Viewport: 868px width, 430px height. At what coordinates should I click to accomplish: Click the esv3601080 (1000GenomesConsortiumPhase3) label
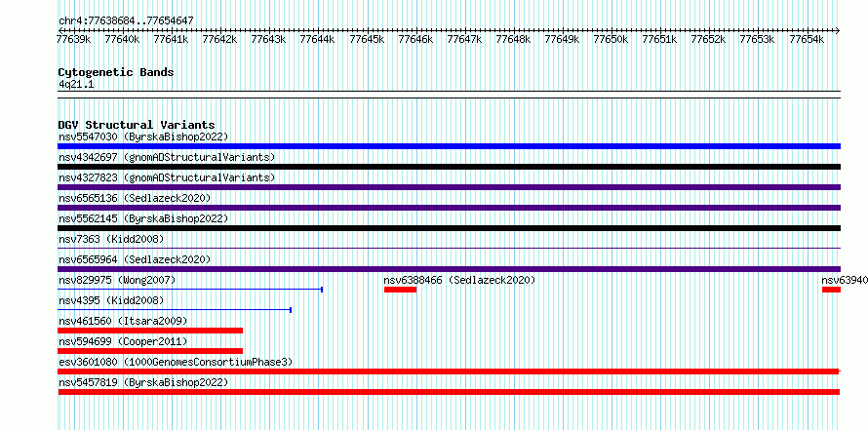[176, 362]
